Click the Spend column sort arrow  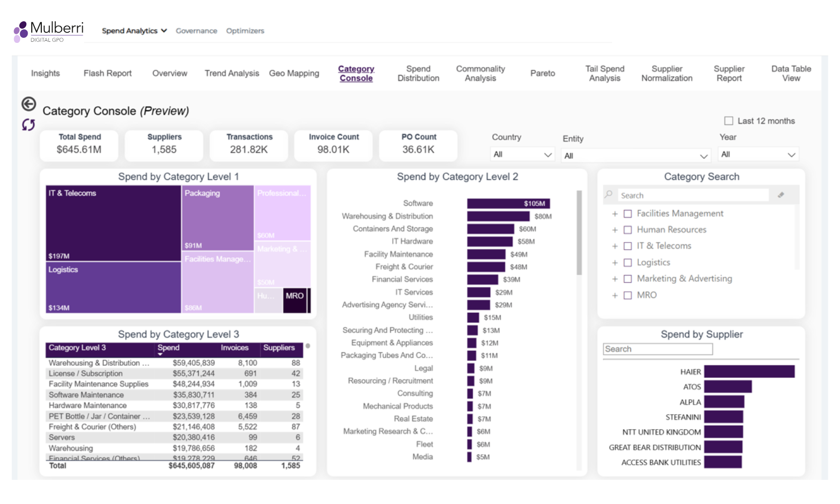coord(160,354)
